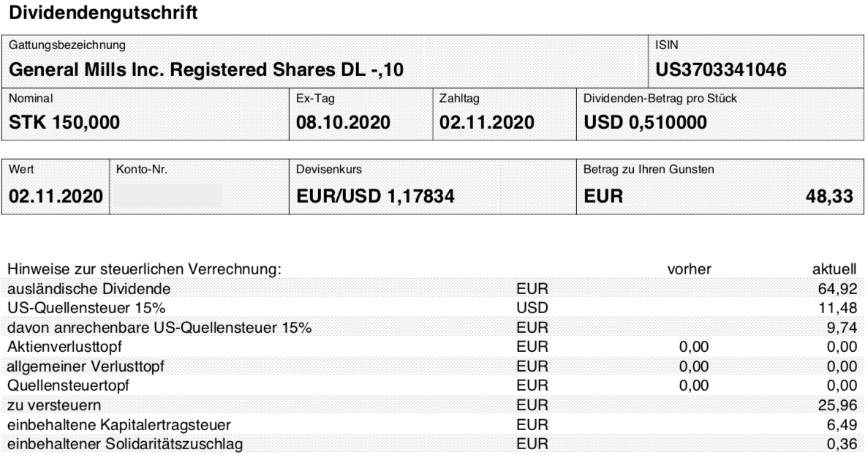
Task: Select the allgemeiner Verlusttopf row label
Action: (x=86, y=366)
